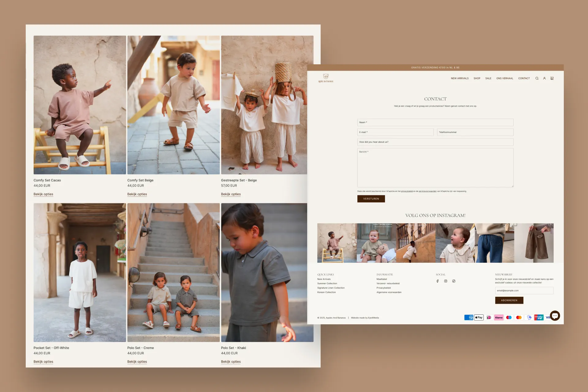Open the SALE menu item
The height and width of the screenshot is (392, 588).
click(488, 78)
